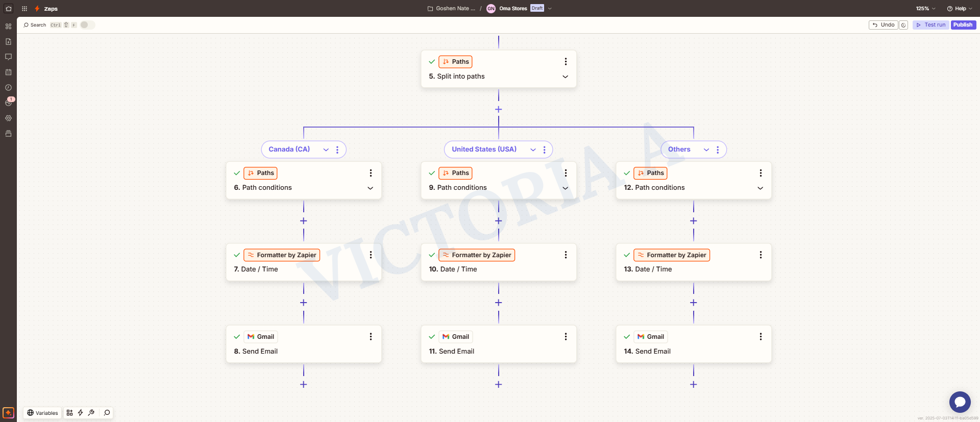980x422 pixels.
Task: Click the Undo button
Action: (883, 25)
